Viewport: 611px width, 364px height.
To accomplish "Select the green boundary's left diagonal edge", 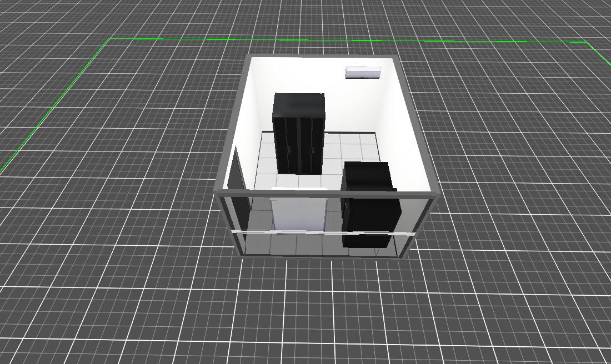I will point(56,105).
